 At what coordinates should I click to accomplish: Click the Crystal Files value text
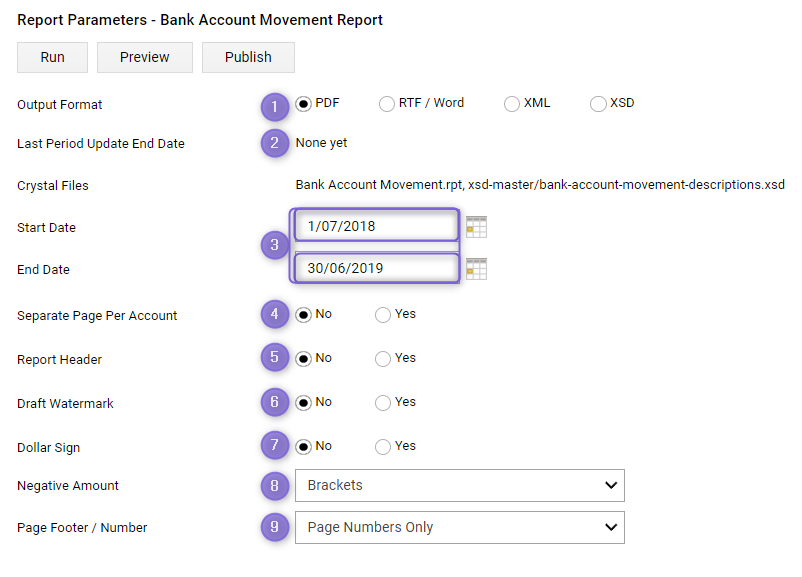[x=540, y=185]
